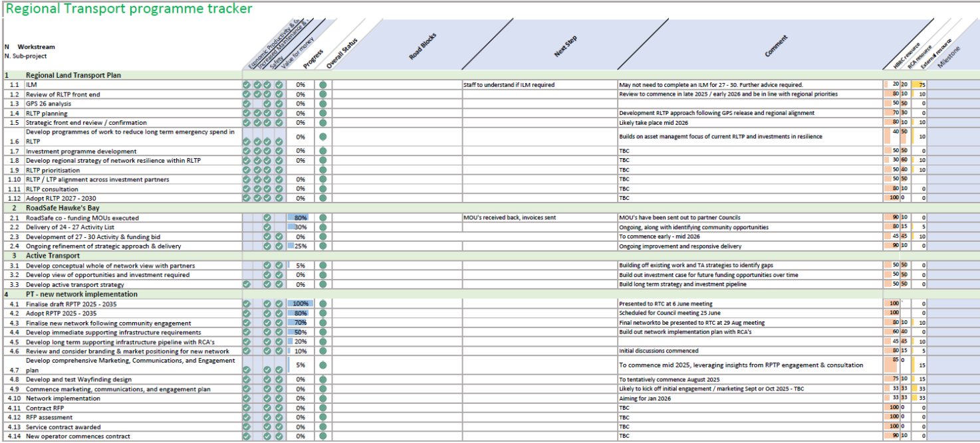Viewport: 980px width, 443px height.
Task: Select Increased Maintenance check in RLTP planning row
Action: tap(257, 114)
